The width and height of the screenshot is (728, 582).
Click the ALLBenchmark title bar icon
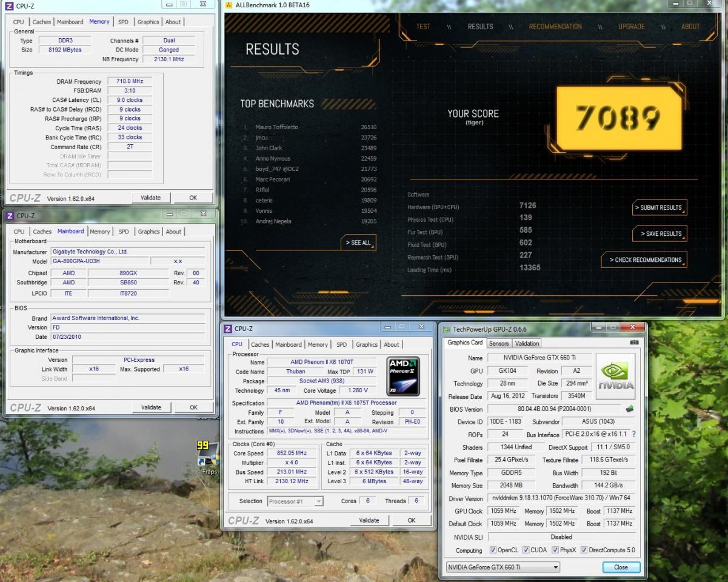click(x=229, y=5)
